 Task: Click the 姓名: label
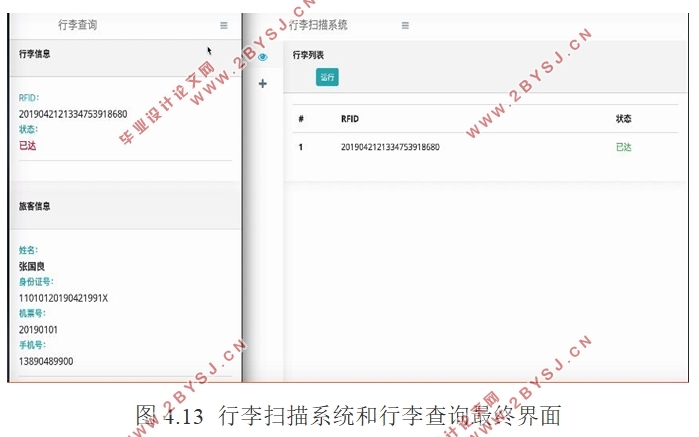tap(29, 250)
